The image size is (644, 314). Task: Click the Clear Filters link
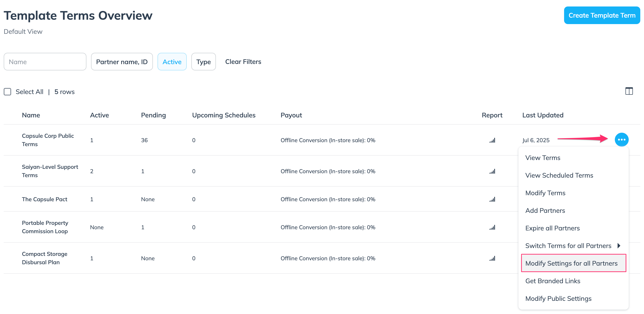(243, 62)
